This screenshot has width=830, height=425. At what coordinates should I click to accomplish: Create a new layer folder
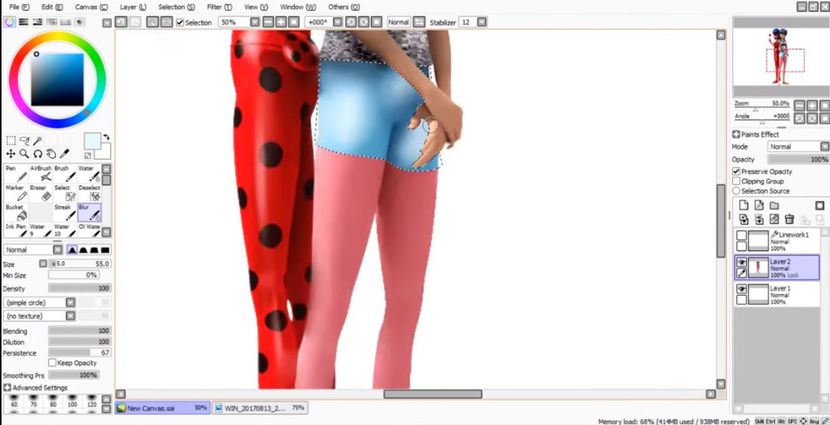[x=773, y=204]
